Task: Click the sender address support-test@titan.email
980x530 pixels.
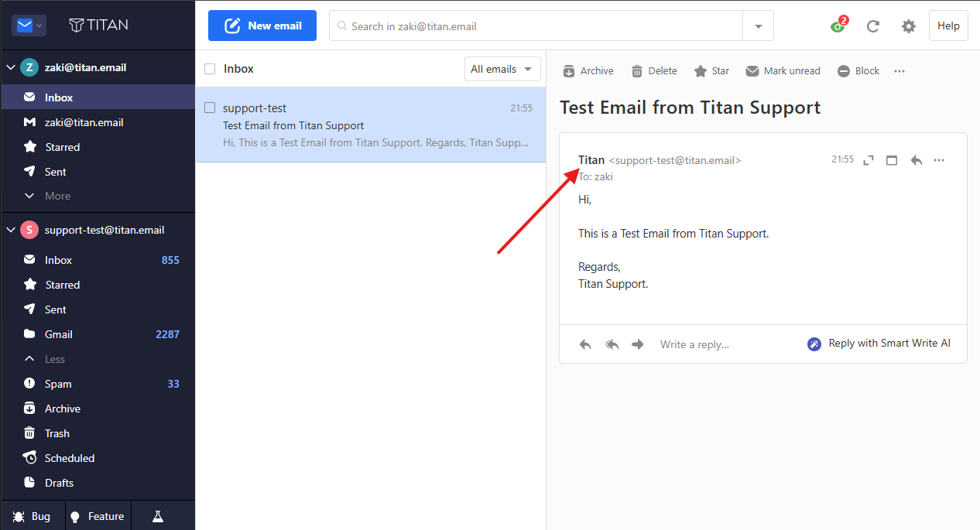Action: click(x=675, y=161)
